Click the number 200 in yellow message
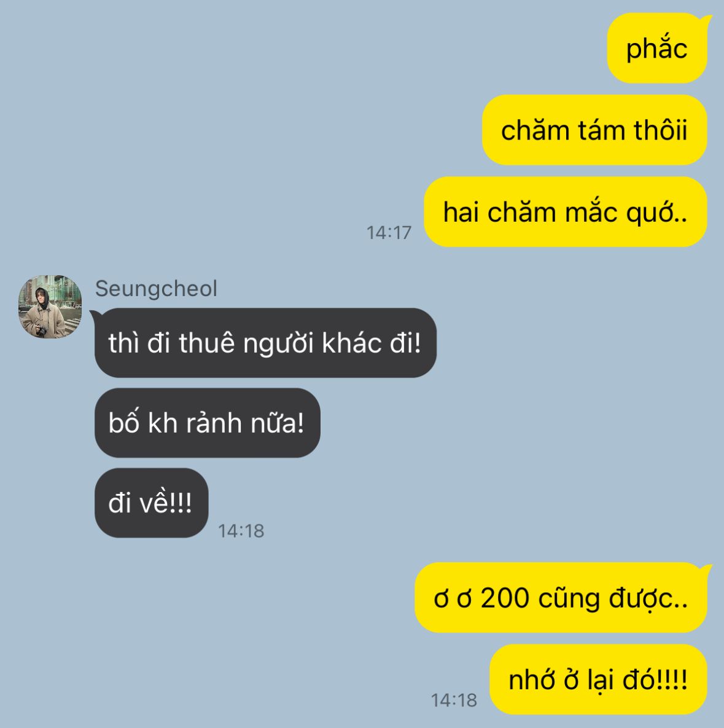Viewport: 724px width, 728px height. 505,598
